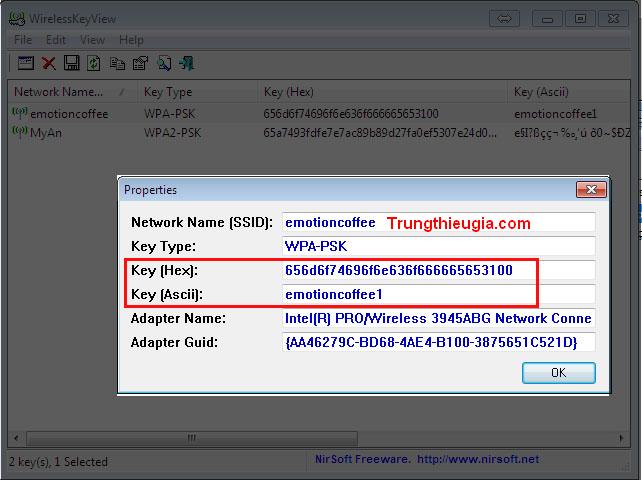The width and height of the screenshot is (642, 480).
Task: Click the WirelessKeyView title bar app icon
Action: point(17,18)
